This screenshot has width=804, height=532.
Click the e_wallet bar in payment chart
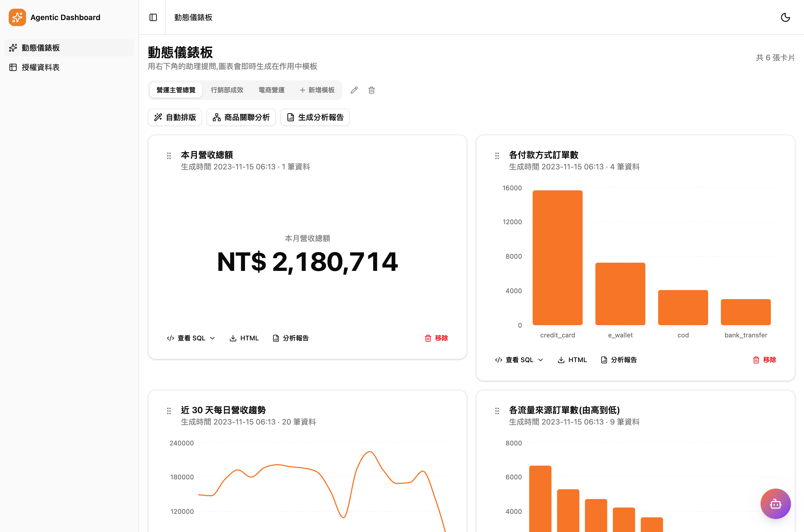[x=620, y=294]
